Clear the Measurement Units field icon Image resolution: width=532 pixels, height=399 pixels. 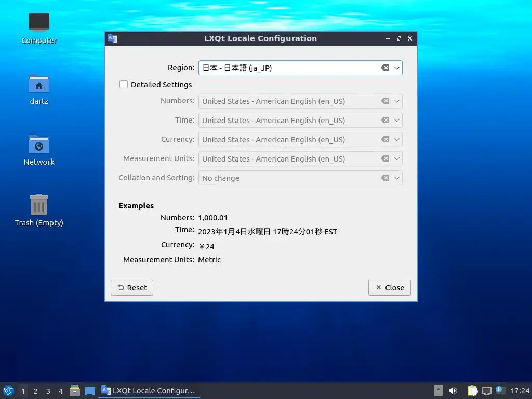[x=385, y=158]
